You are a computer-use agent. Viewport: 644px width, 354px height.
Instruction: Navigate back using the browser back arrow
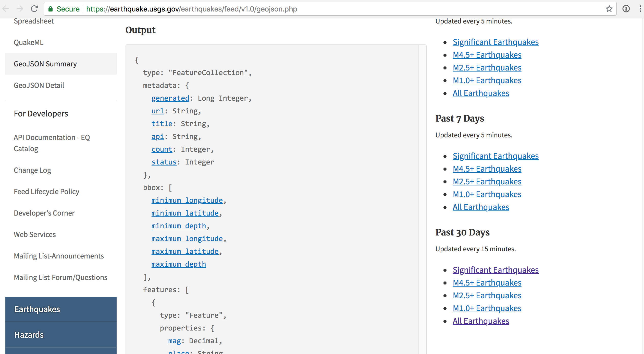coord(6,9)
